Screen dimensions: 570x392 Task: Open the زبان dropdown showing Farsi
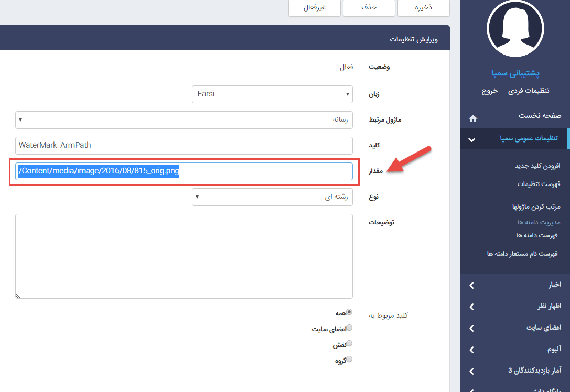272,94
